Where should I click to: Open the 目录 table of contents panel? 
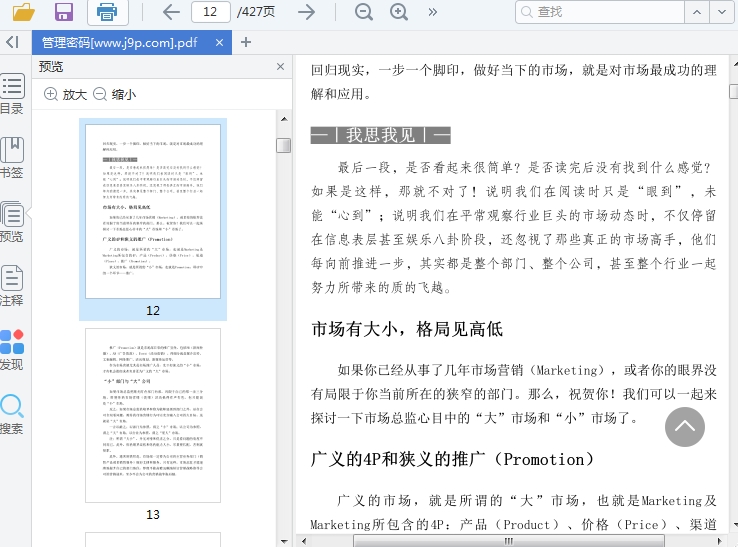click(x=12, y=94)
